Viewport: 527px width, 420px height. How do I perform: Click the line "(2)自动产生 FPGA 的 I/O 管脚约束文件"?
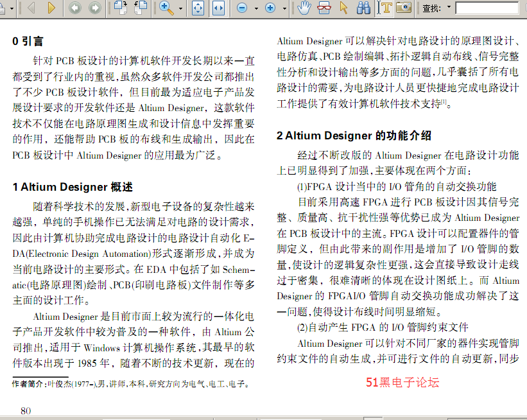[383, 327]
